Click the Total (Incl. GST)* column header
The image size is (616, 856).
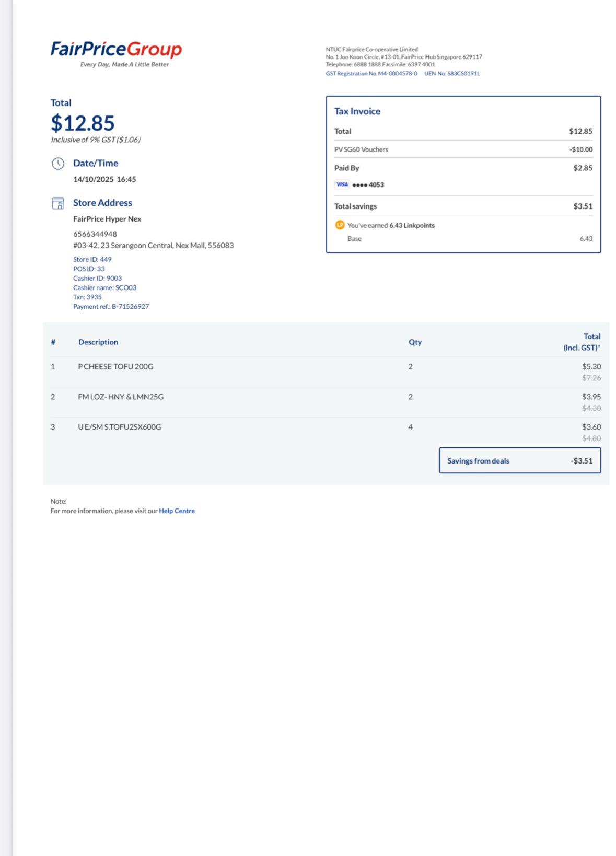pyautogui.click(x=582, y=342)
